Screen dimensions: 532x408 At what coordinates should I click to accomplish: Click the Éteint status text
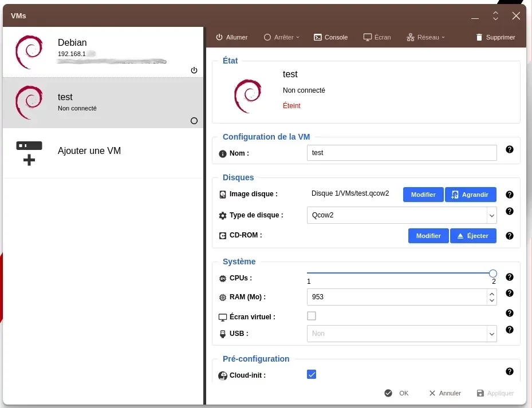click(291, 105)
